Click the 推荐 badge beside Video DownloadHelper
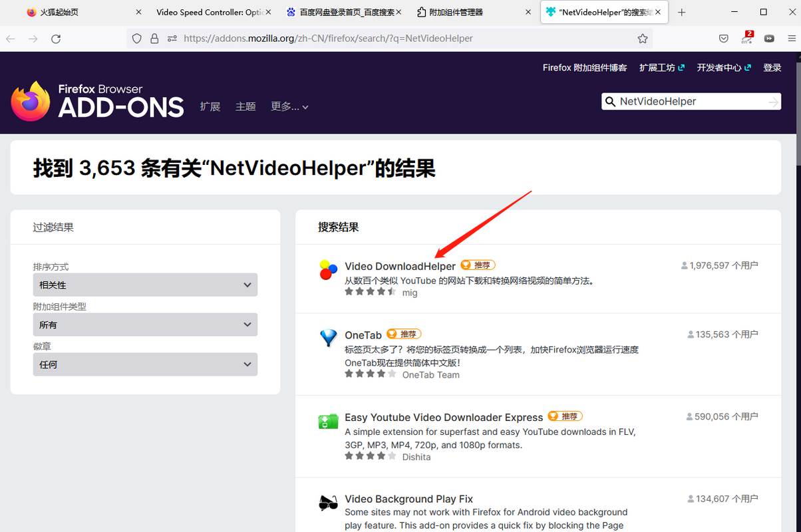Screen dimensions: 801x532 point(478,265)
